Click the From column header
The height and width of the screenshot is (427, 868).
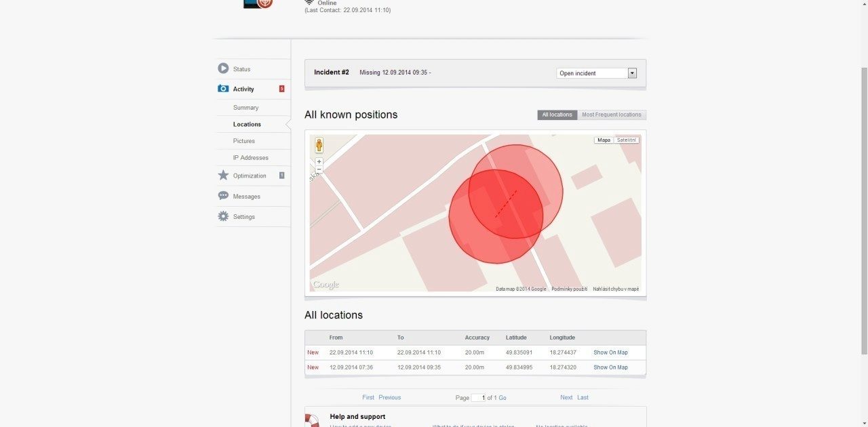pyautogui.click(x=336, y=338)
